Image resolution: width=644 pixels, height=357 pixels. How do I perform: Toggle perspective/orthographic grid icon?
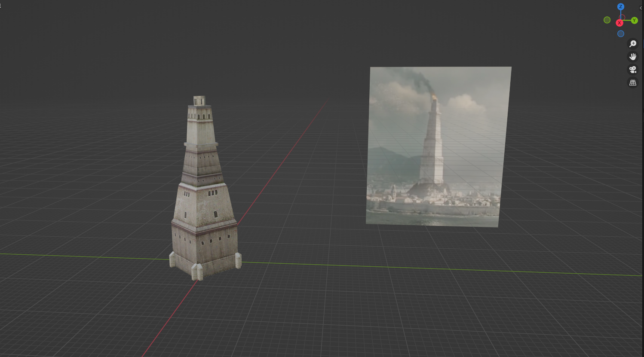[633, 82]
